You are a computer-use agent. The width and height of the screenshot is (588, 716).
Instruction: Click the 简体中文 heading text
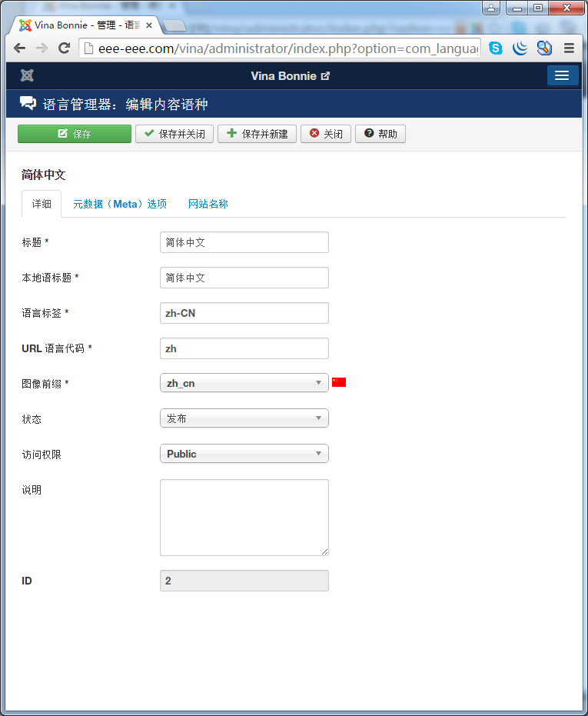[43, 175]
